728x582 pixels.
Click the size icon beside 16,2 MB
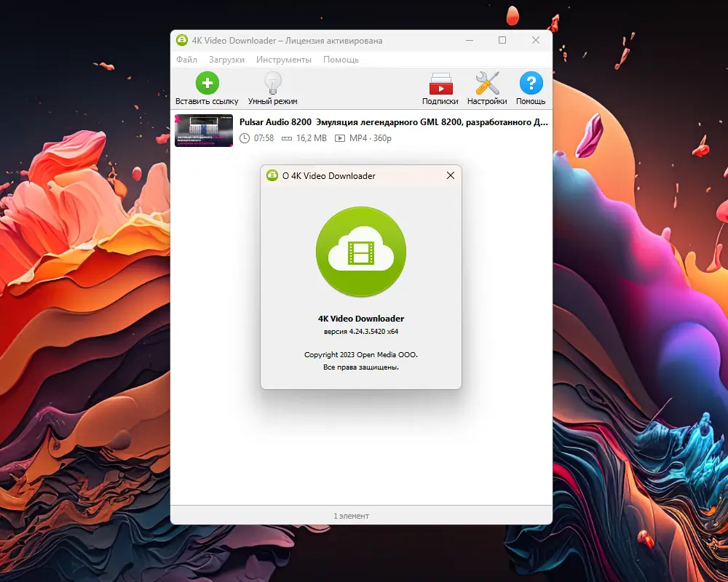pos(287,138)
